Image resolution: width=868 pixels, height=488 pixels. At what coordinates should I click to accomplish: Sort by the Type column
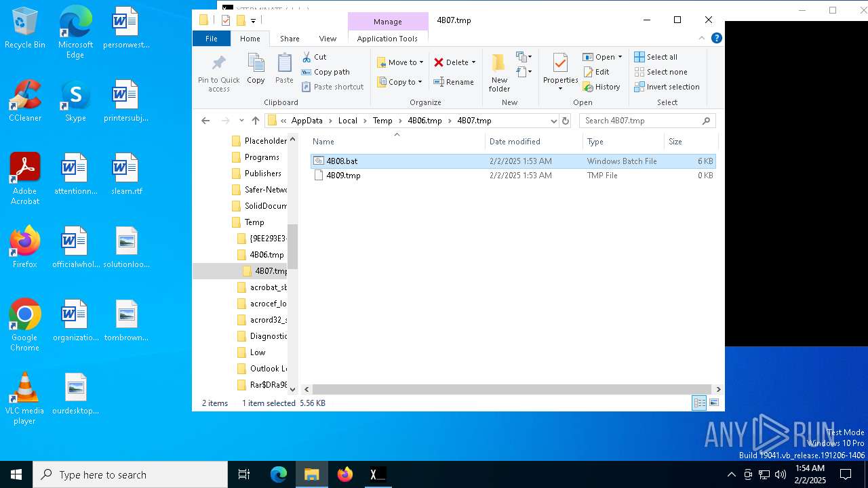point(623,142)
